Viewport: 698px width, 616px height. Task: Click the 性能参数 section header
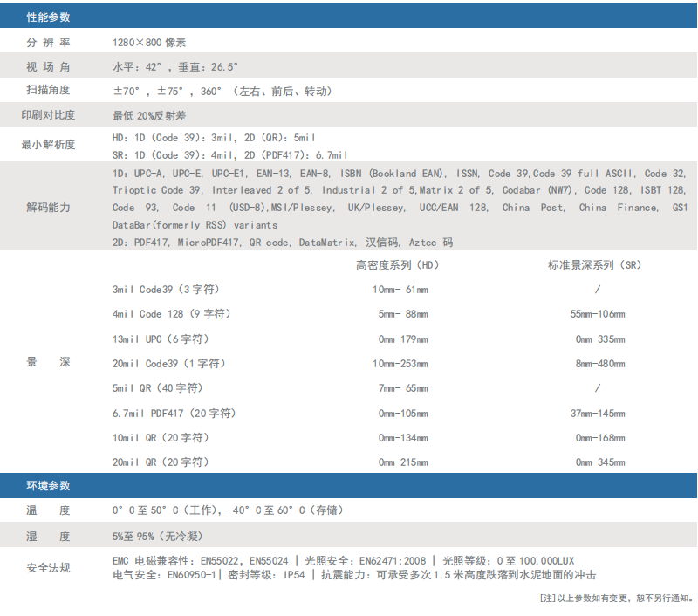[x=348, y=17]
